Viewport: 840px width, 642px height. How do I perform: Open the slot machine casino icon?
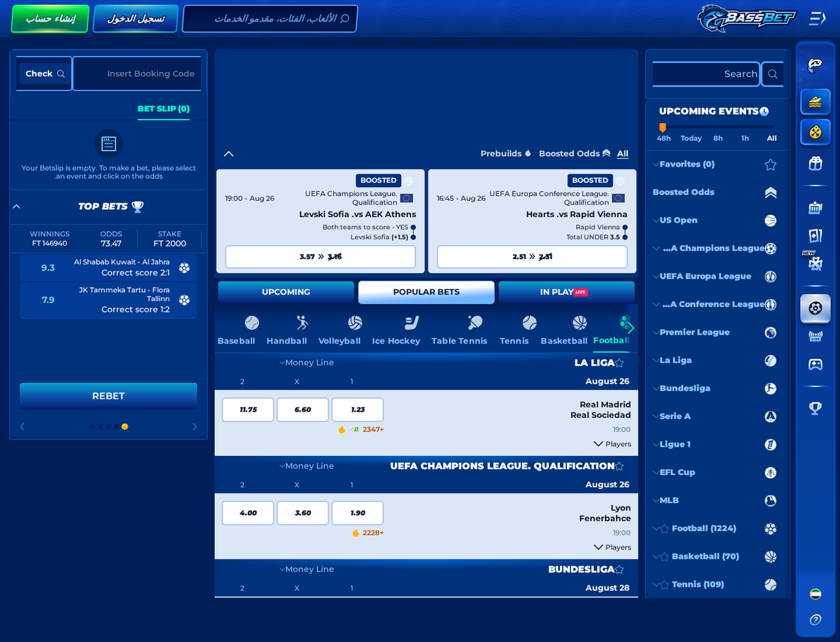(815, 208)
